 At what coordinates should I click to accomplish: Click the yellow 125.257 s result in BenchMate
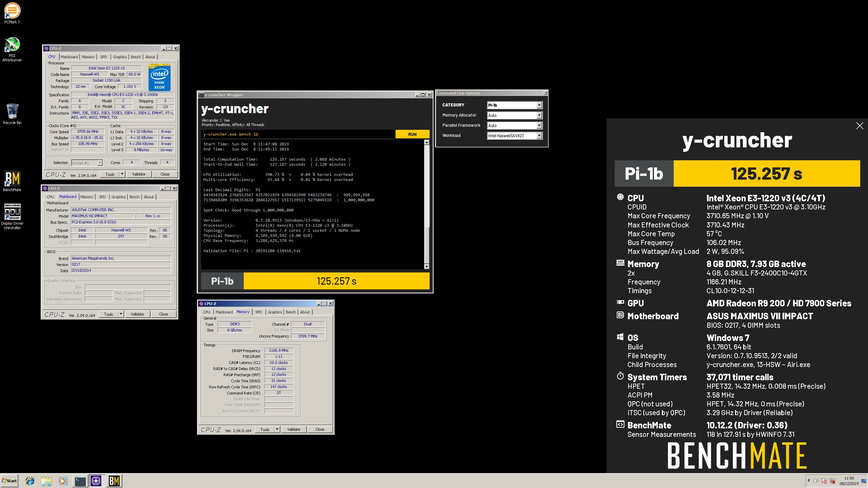(767, 174)
